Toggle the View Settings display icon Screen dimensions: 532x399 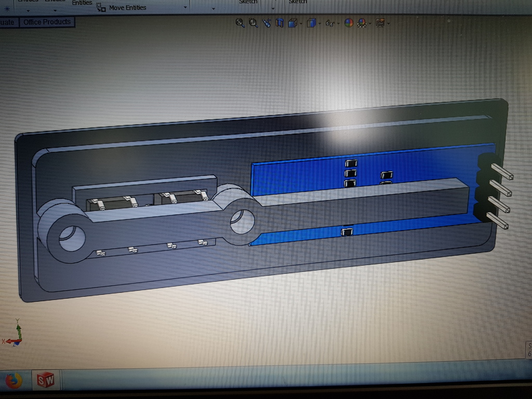(x=380, y=23)
